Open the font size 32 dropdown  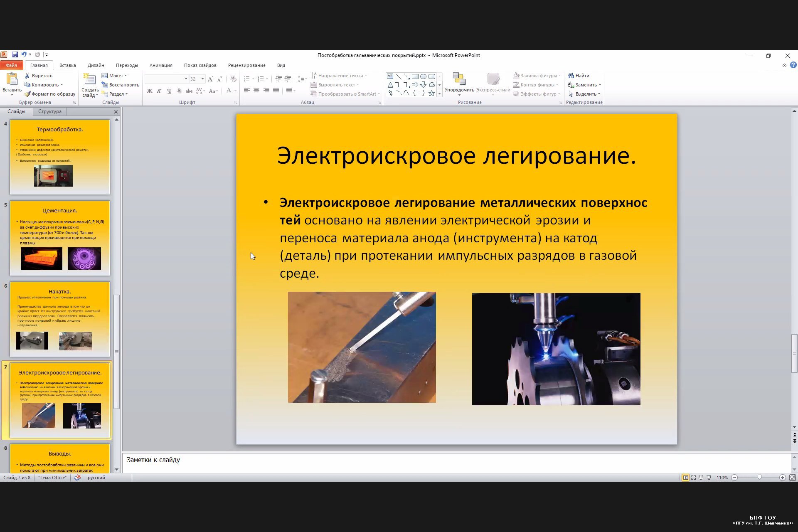(202, 79)
